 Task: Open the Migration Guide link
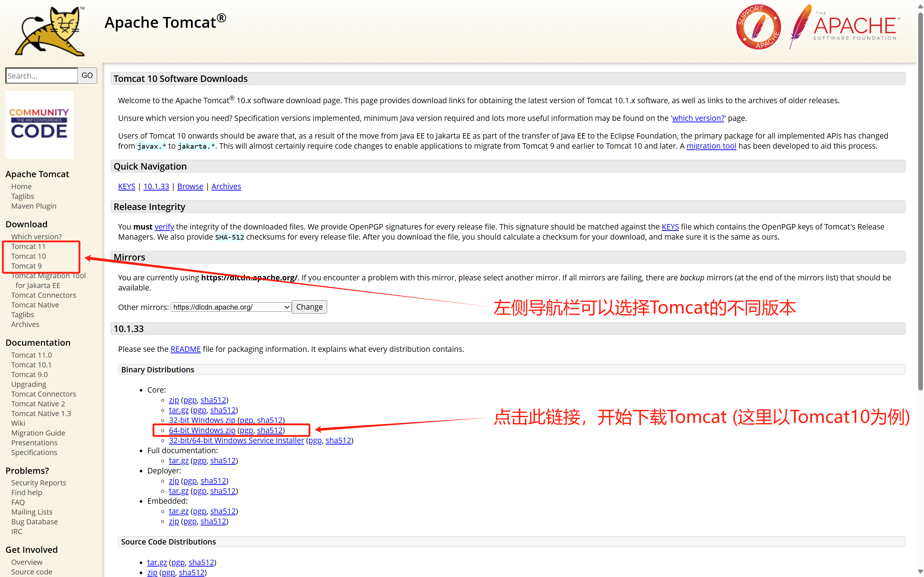38,433
